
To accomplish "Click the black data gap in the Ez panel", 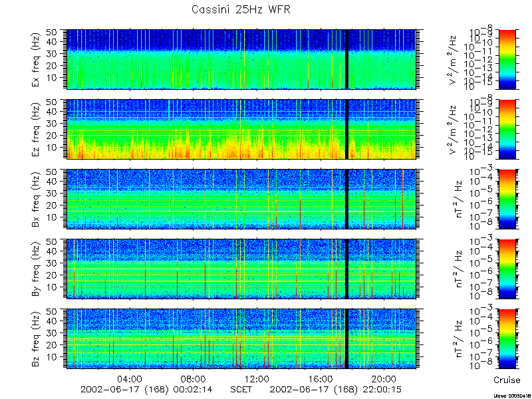I will [346, 129].
